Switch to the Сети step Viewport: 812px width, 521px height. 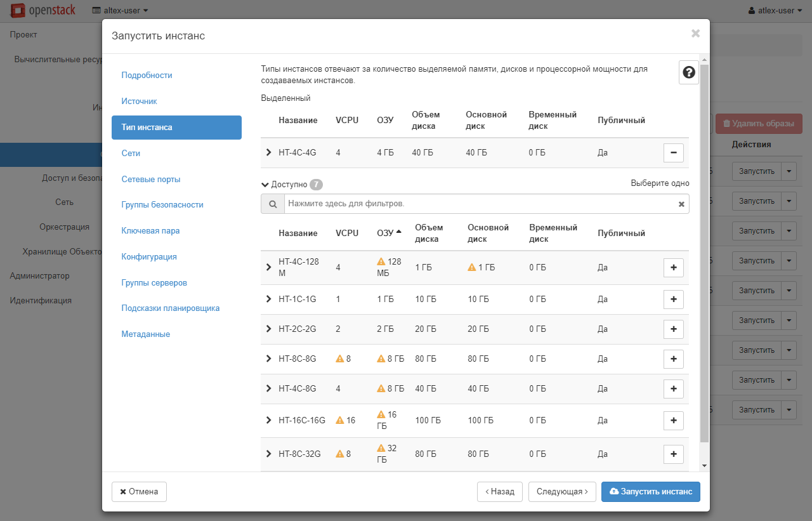coord(131,153)
